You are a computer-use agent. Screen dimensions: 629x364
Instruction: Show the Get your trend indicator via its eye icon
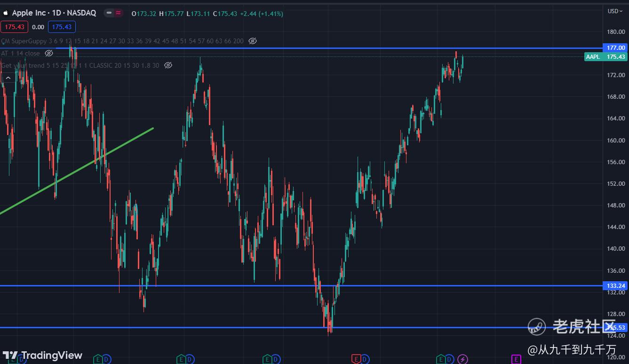168,65
